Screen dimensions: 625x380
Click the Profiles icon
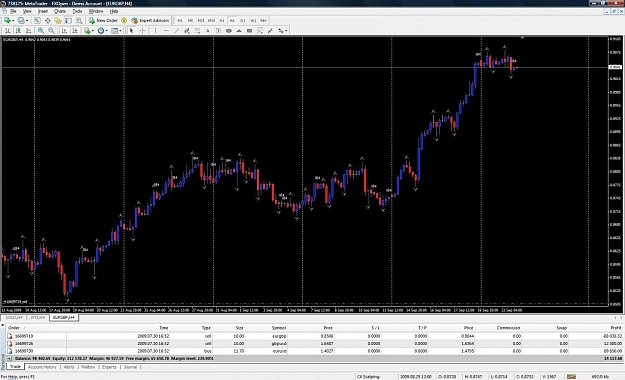coord(21,20)
